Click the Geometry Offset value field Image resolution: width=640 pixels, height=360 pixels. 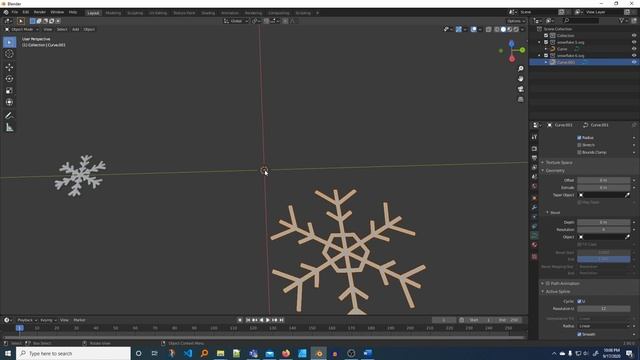pyautogui.click(x=604, y=180)
